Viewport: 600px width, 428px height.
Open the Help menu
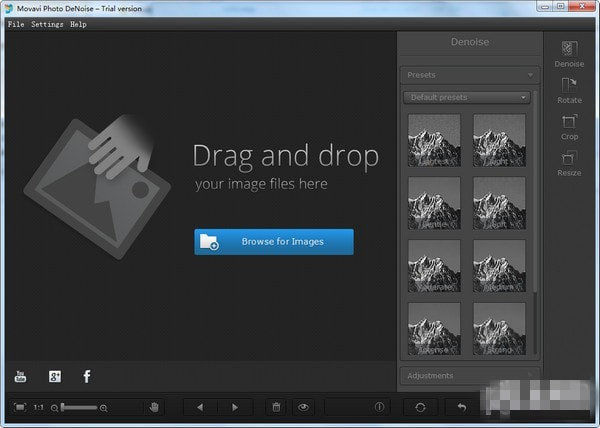click(78, 24)
